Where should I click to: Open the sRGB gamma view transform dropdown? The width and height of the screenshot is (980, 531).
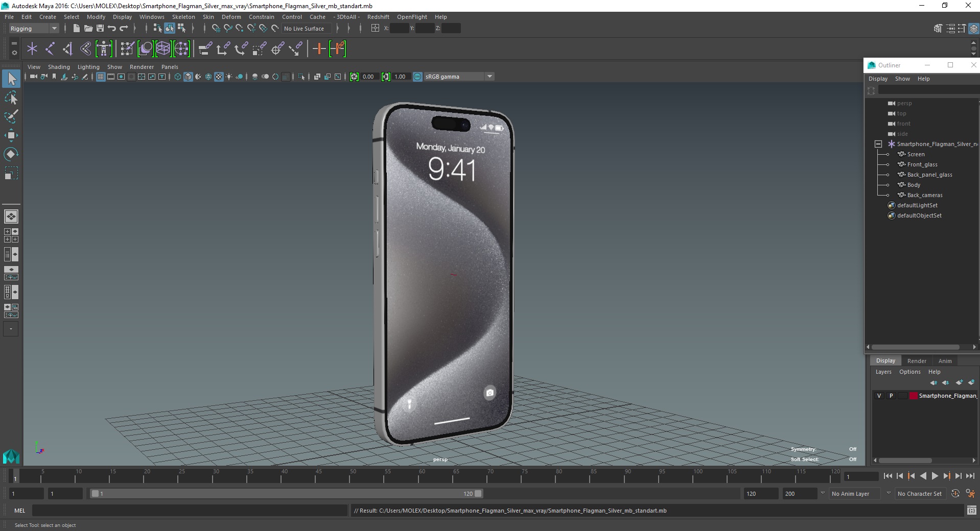click(x=459, y=77)
